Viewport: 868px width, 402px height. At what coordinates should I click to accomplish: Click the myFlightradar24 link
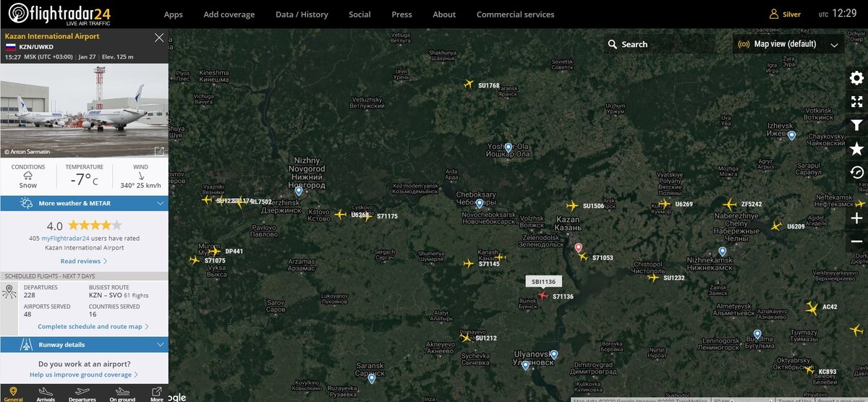pos(65,238)
